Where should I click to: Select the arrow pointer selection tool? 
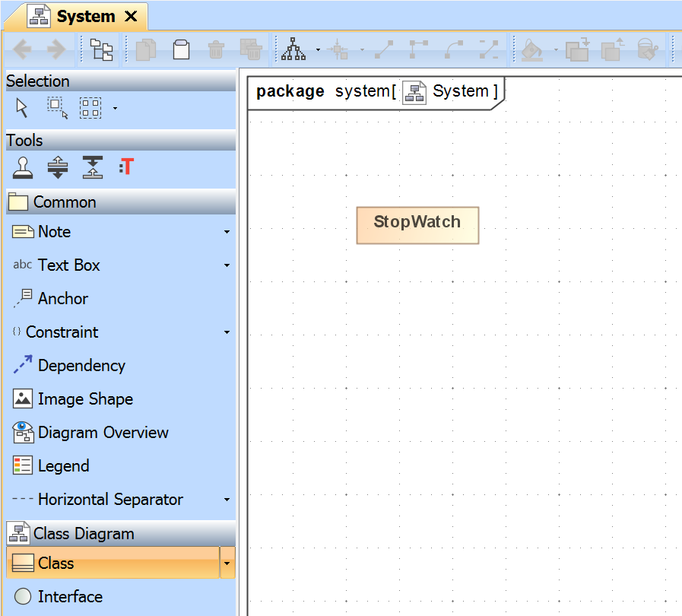click(22, 108)
